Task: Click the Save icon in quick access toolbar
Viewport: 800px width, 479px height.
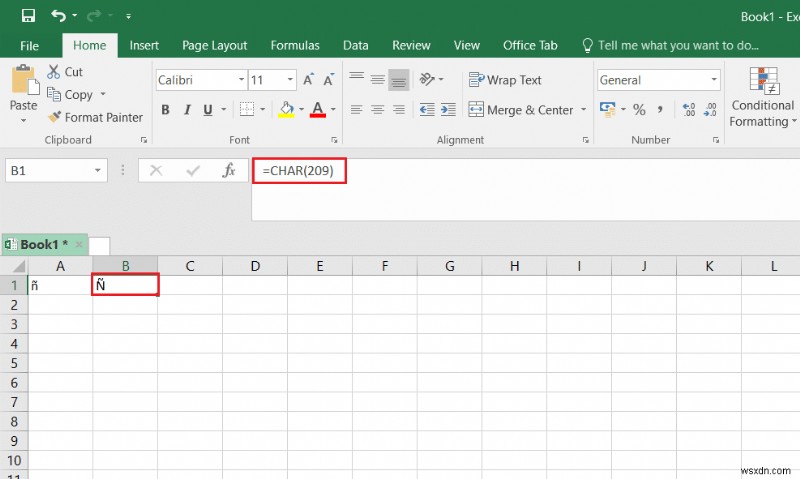Action: pyautogui.click(x=28, y=16)
